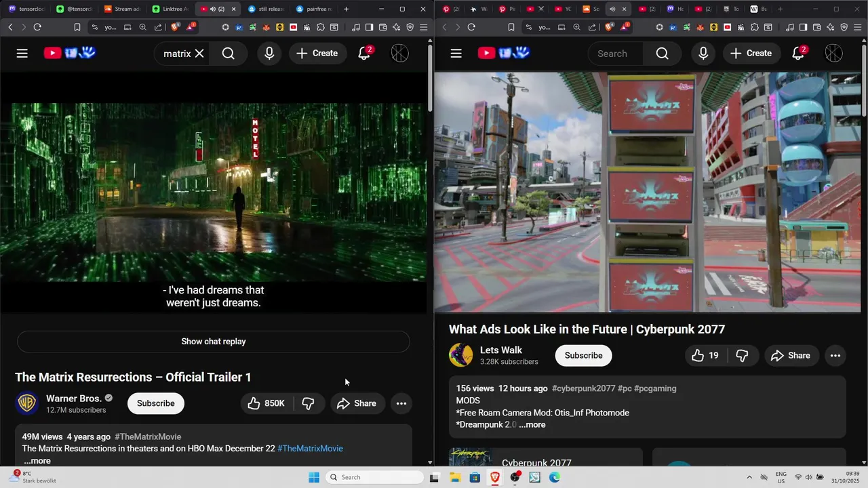
Task: Open Lets Walk channel avatar
Action: pyautogui.click(x=461, y=355)
